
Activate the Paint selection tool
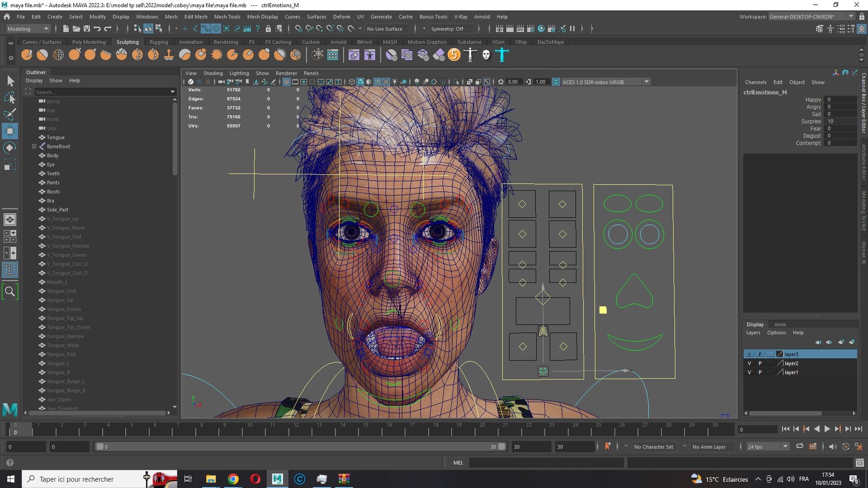tap(10, 114)
